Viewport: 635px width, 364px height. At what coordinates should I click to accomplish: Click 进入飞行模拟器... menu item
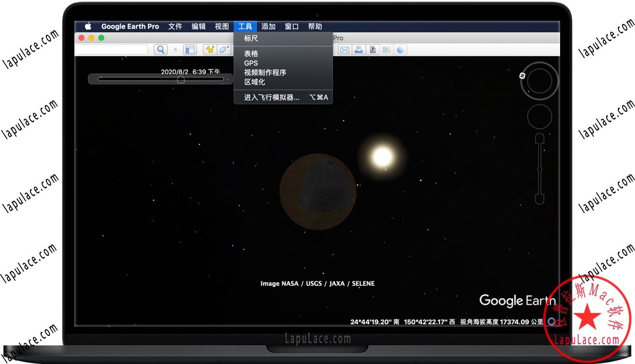(x=272, y=97)
